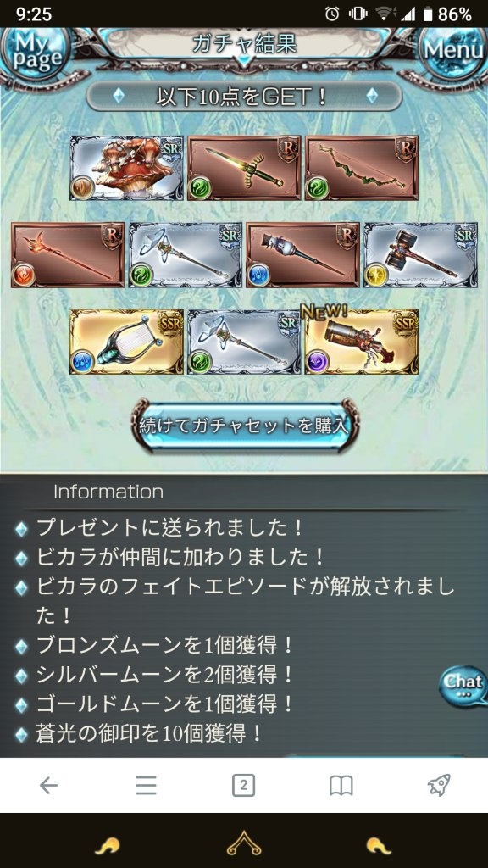Viewport: 488px width, 868px height.
Task: Tap the alarm clock status icon
Action: coord(332,14)
